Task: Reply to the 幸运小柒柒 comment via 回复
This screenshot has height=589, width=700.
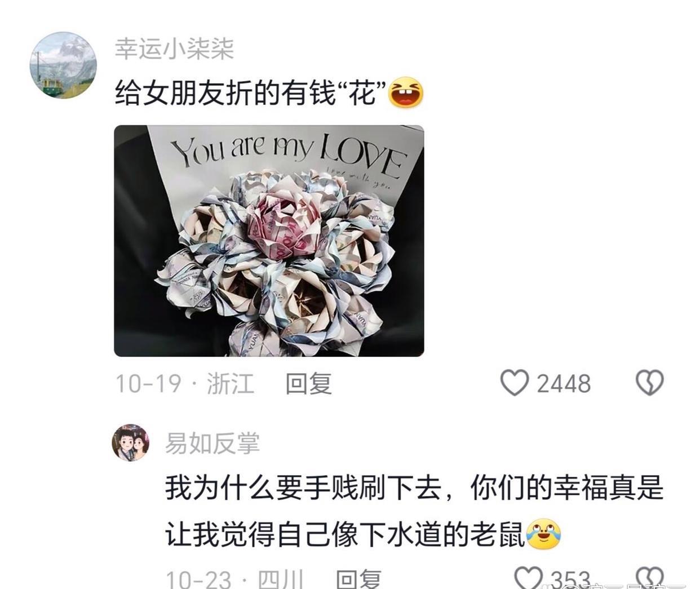Action: click(x=308, y=383)
